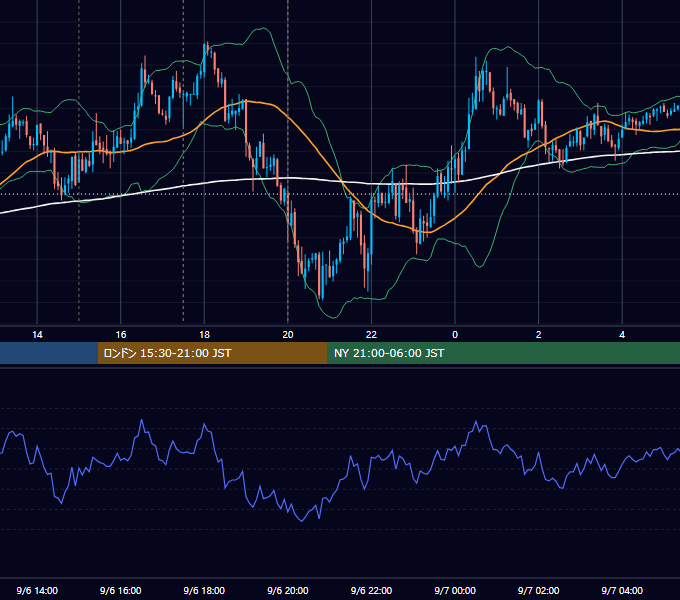Click the 9/6 18:00 time label
This screenshot has height=600, width=680.
coord(204,590)
